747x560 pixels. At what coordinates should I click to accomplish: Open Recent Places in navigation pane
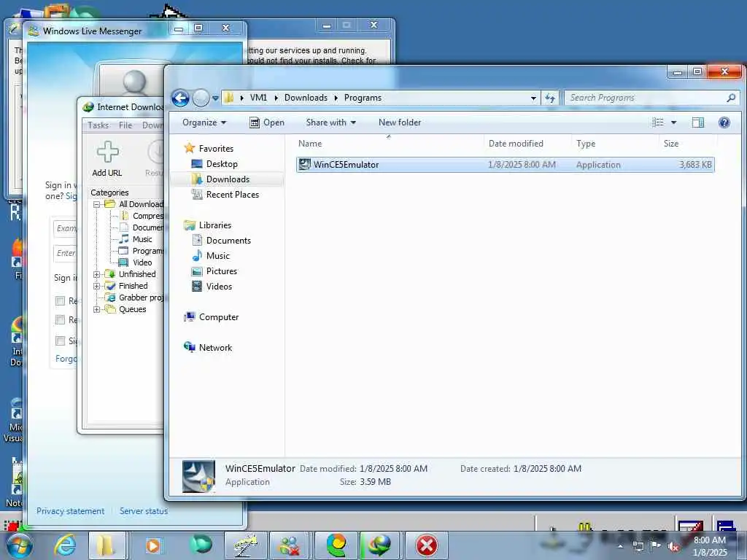tap(233, 194)
